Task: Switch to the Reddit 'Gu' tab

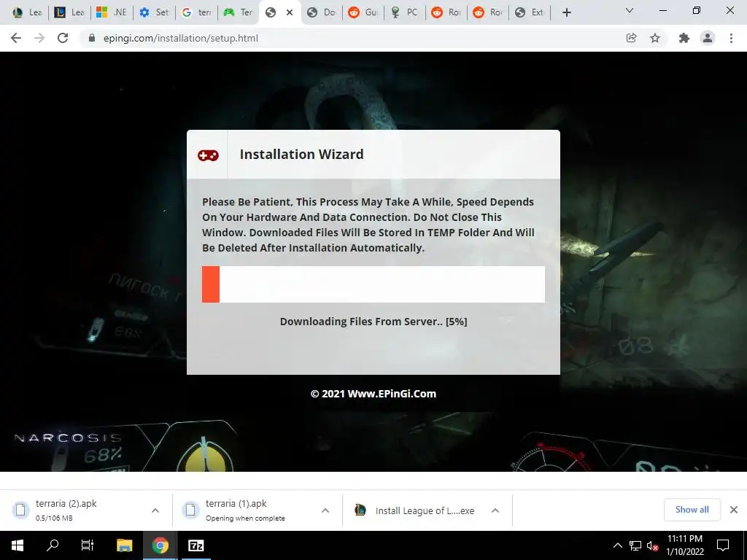Action: [x=363, y=12]
